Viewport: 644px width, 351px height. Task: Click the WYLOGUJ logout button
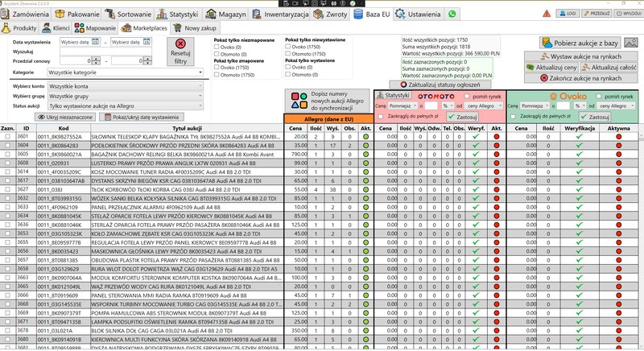tap(629, 14)
